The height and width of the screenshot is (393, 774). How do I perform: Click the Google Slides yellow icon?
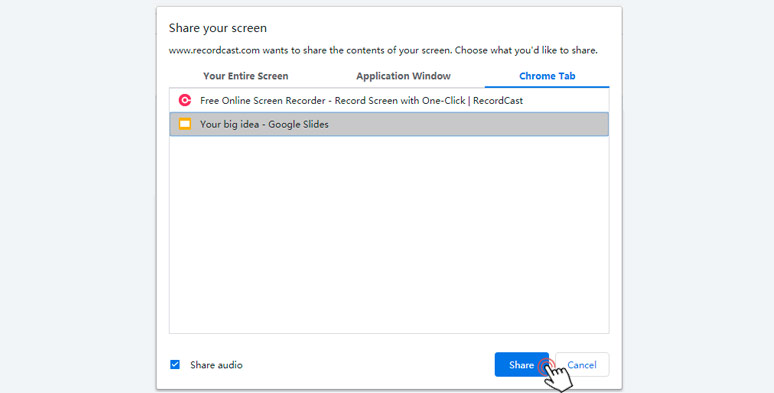185,124
